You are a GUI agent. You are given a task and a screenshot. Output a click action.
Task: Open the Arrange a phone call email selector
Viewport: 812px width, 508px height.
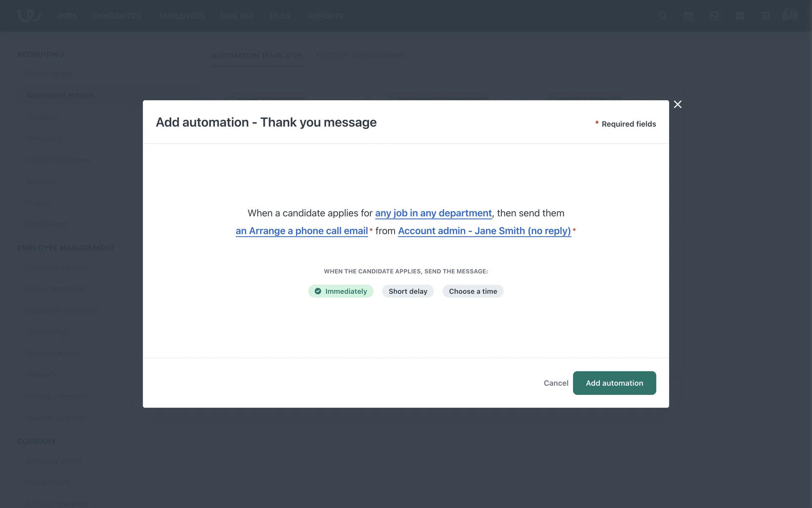tap(302, 231)
